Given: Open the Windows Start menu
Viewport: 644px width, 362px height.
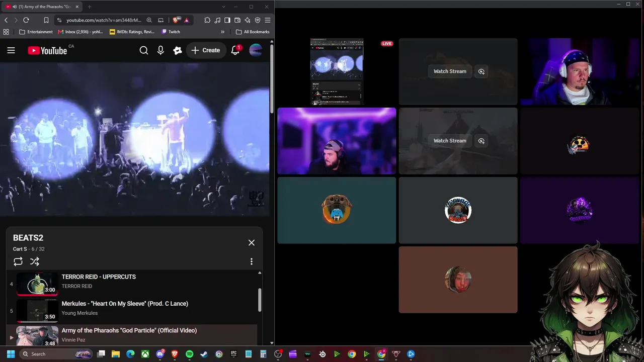Looking at the screenshot, I should coord(11,354).
